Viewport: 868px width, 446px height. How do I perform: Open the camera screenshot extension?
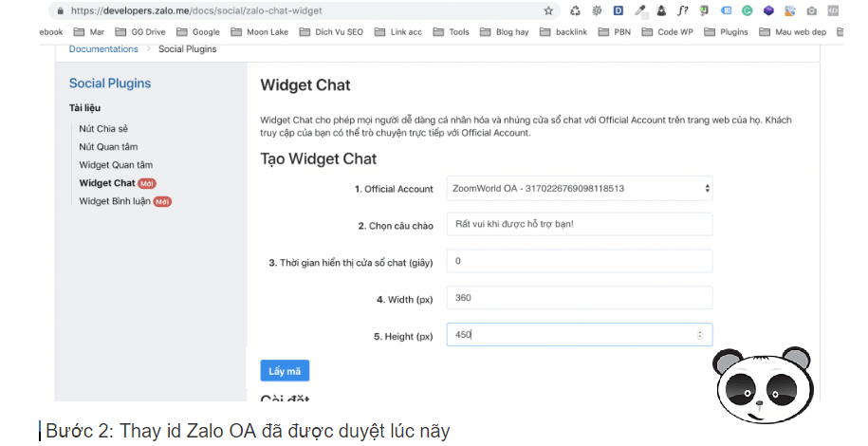[x=811, y=11]
